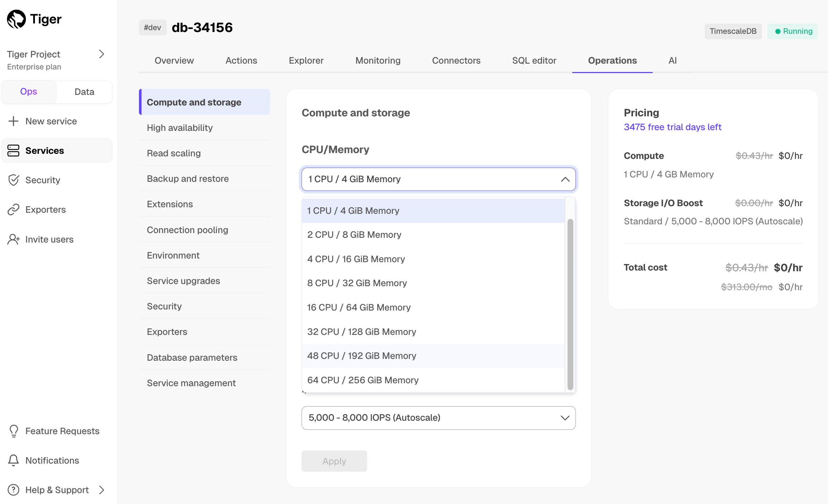Click the Help & Support question icon
This screenshot has width=828, height=504.
(x=13, y=490)
